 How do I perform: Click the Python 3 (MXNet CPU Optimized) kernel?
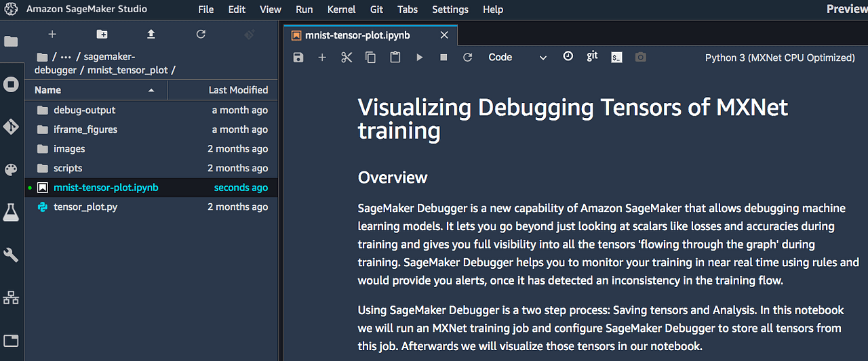pyautogui.click(x=780, y=58)
